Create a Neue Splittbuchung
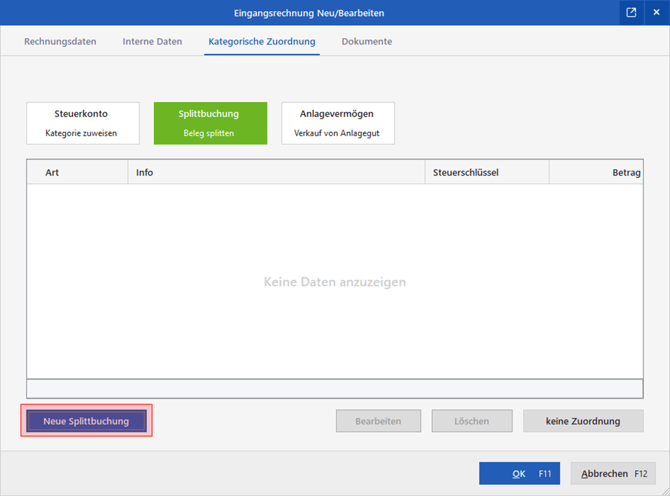 (x=86, y=421)
